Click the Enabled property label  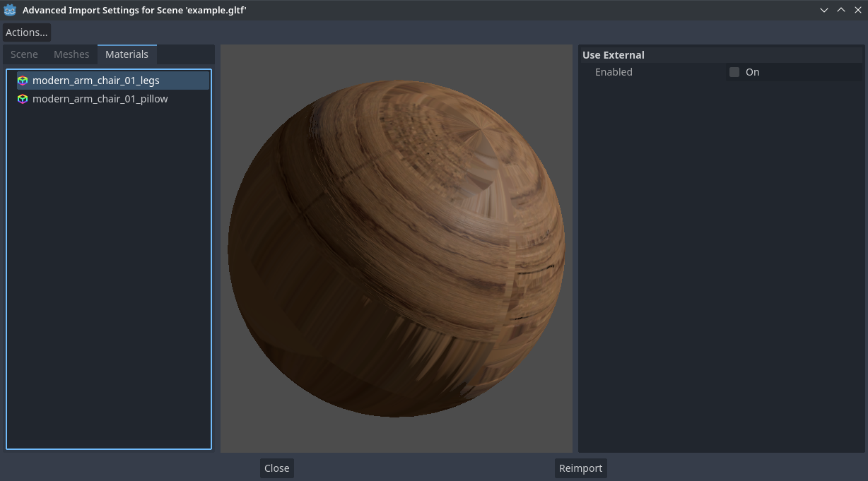click(614, 72)
